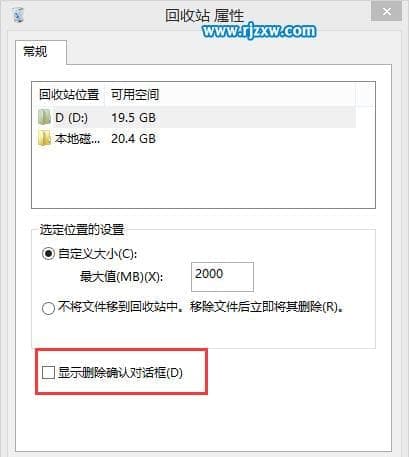Click the www.rjzxw.com watermark link

[x=259, y=31]
